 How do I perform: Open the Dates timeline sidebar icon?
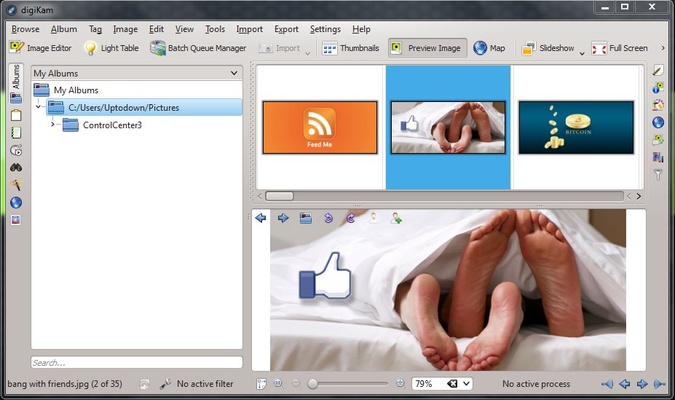16,150
